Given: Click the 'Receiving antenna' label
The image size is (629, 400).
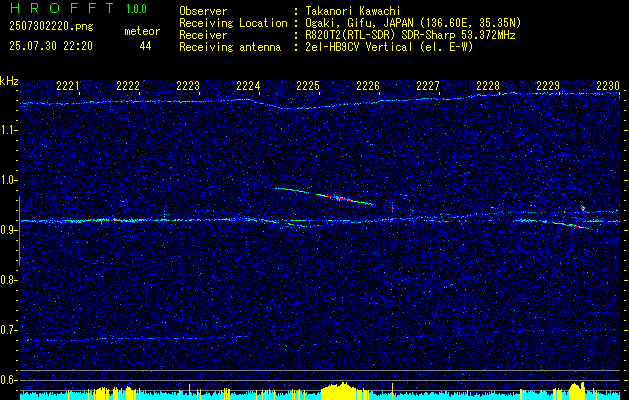Looking at the screenshot, I should point(230,47).
